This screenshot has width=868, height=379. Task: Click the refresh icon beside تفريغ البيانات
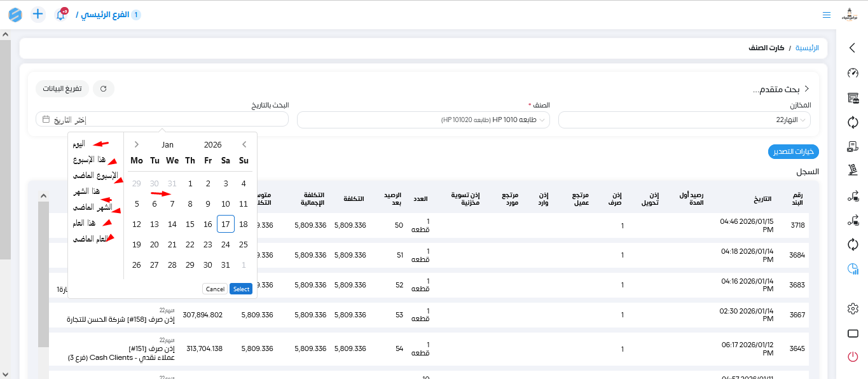(104, 89)
